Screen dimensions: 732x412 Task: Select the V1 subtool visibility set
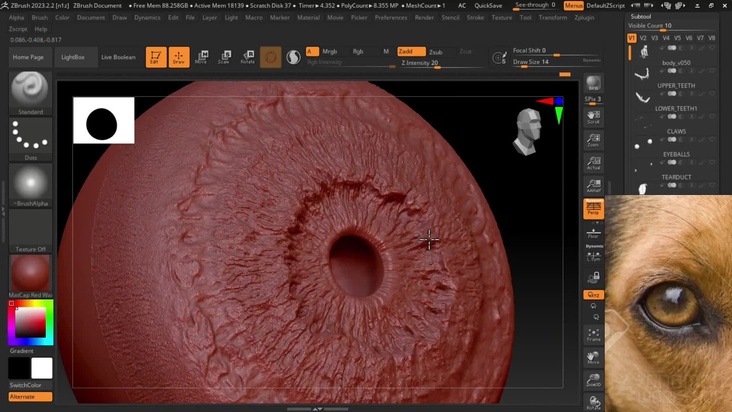click(632, 38)
